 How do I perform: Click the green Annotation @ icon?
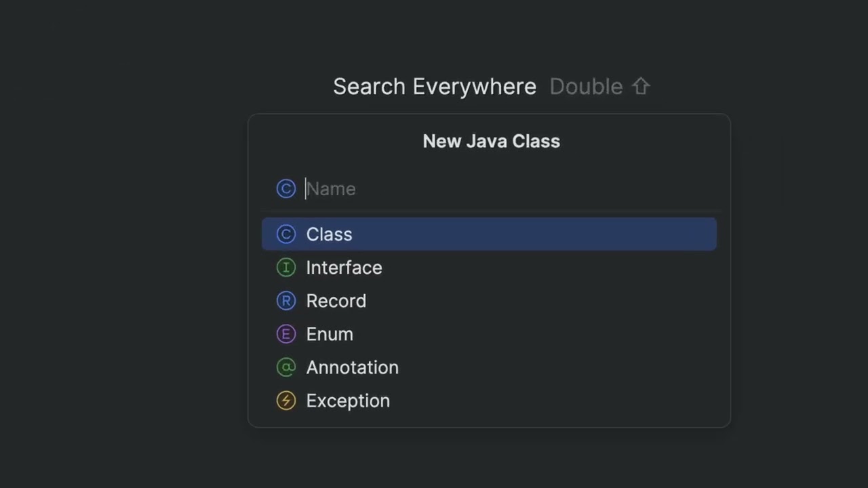click(x=286, y=367)
